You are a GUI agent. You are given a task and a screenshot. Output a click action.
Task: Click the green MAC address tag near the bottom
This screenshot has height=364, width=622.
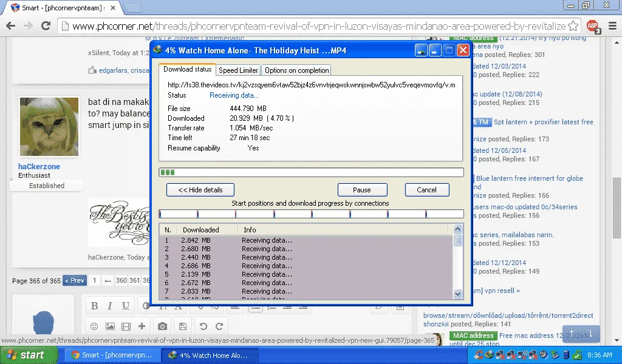click(x=473, y=335)
